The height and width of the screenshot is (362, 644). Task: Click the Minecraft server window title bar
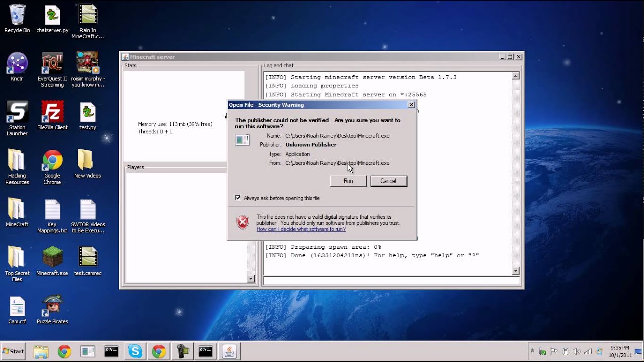[322, 57]
